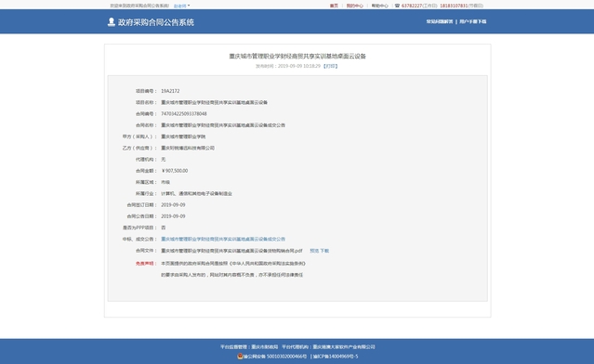Click 下载 to download contract PDF
The height and width of the screenshot is (364, 594).
click(324, 251)
